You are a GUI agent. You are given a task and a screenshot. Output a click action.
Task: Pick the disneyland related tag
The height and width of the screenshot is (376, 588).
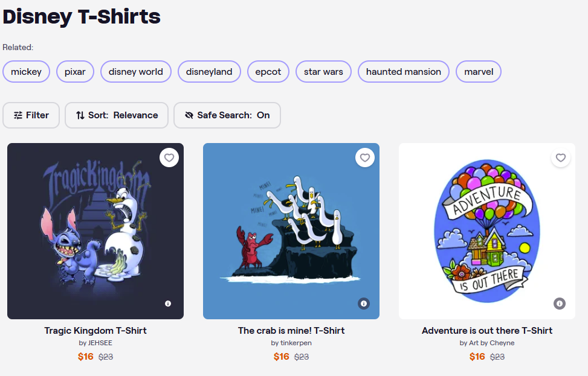coord(209,72)
